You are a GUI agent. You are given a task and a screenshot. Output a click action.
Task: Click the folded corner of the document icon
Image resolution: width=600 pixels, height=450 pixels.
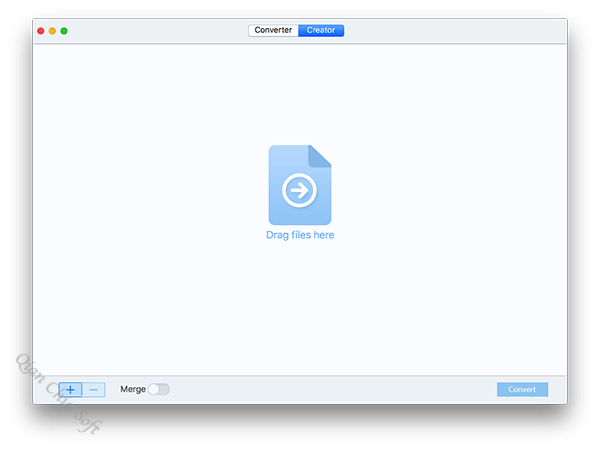tap(320, 155)
